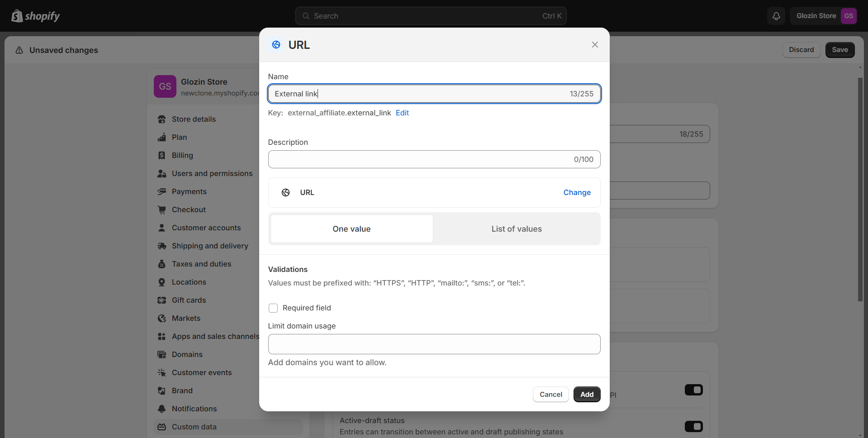Go to Gift cards settings

189,300
